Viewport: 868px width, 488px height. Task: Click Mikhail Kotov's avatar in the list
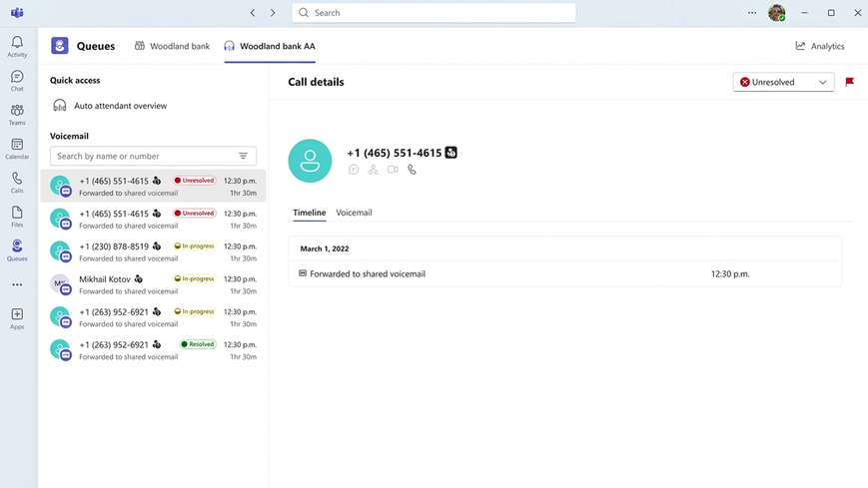60,283
